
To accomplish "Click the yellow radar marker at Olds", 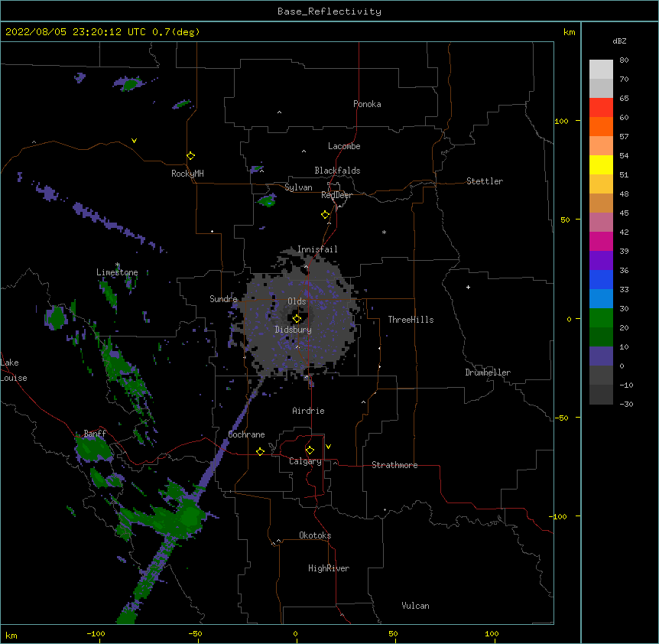I will (297, 318).
